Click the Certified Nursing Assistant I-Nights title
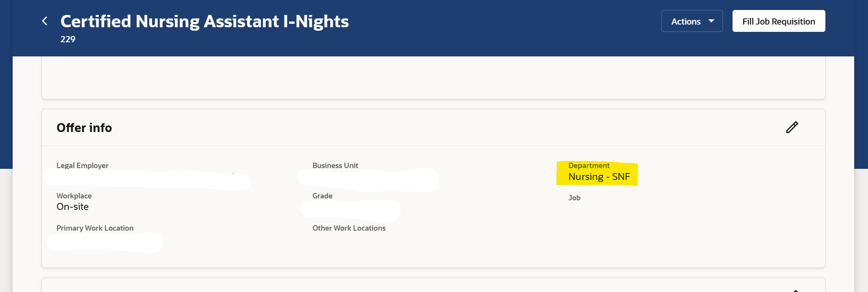The height and width of the screenshot is (292, 868). 205,21
